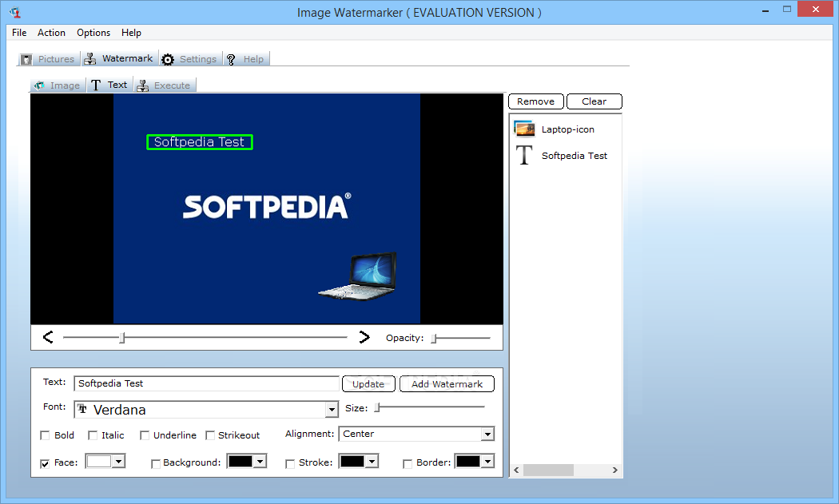Open the Stroke color dropdown arrow

pos(372,461)
